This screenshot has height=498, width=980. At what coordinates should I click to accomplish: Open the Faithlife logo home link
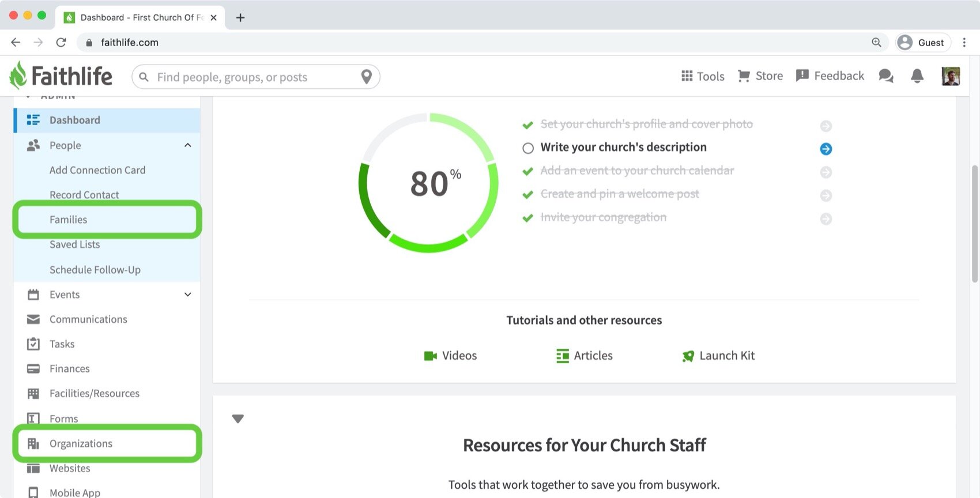click(x=61, y=76)
